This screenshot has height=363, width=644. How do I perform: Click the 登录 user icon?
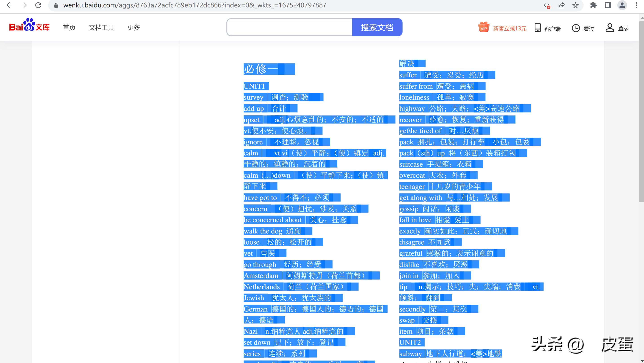(610, 27)
